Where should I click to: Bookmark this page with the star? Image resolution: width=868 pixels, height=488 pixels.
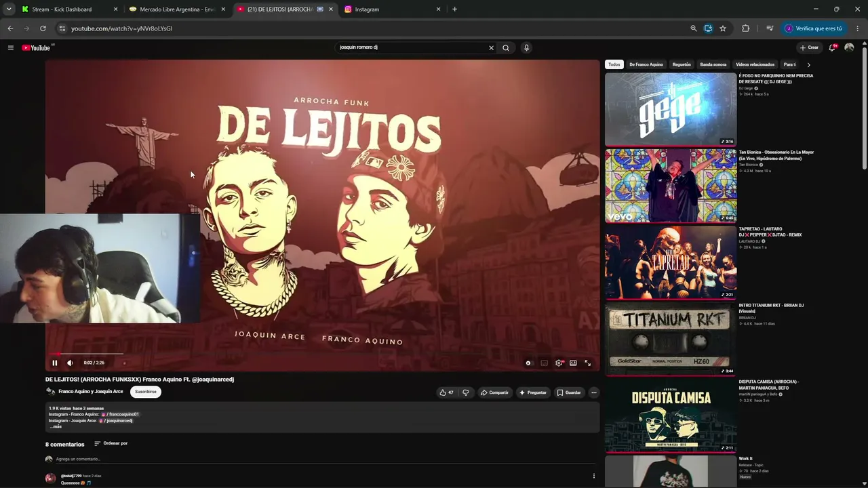(x=723, y=28)
